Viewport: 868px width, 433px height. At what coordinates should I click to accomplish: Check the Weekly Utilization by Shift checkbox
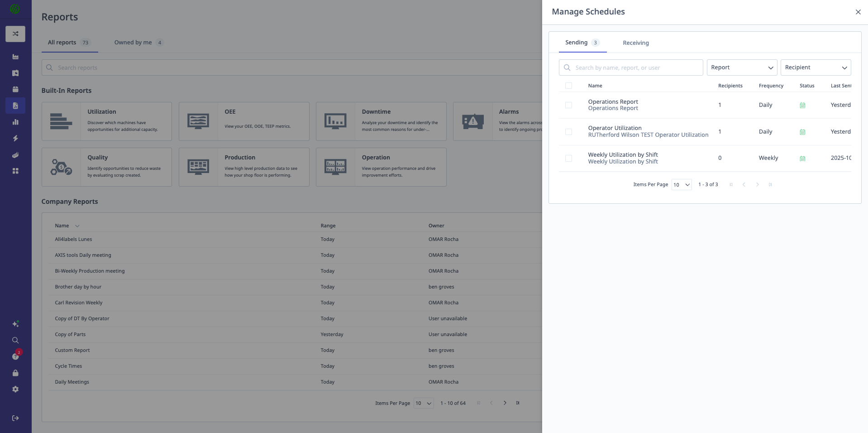pyautogui.click(x=569, y=158)
